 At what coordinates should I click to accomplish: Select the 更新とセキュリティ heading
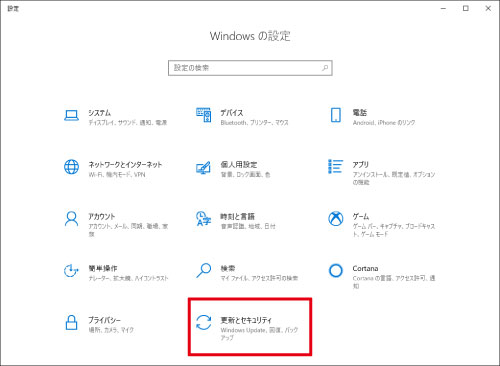(x=246, y=320)
